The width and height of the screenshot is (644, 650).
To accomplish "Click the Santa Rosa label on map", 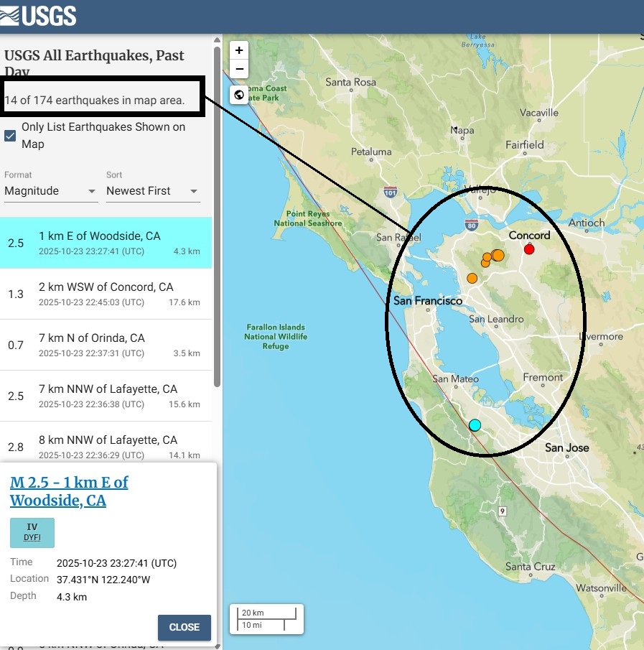I will pos(350,82).
